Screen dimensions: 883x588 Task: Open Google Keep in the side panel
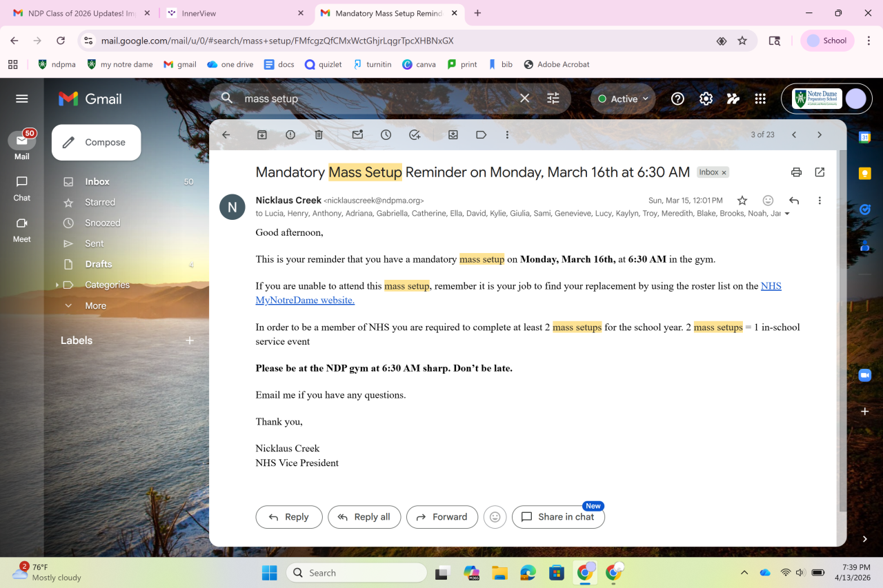[864, 174]
